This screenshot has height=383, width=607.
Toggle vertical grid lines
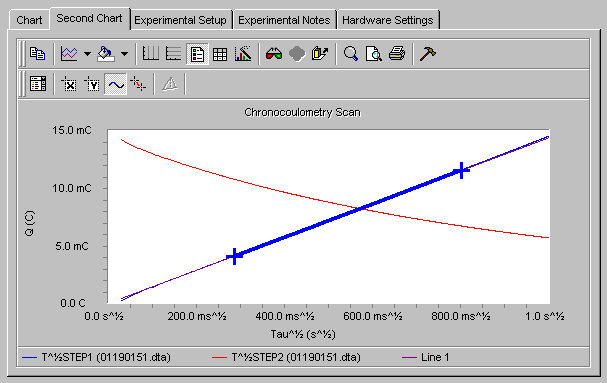click(151, 53)
